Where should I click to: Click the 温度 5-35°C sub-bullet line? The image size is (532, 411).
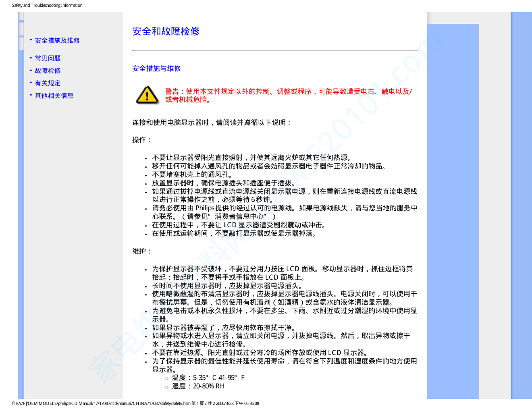208,378
